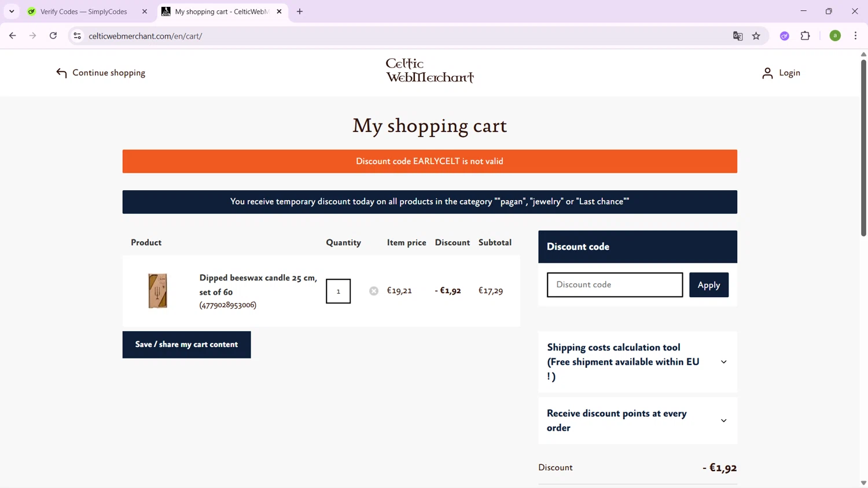Close the My shopping cart tab
This screenshot has height=488, width=868.
[x=279, y=12]
